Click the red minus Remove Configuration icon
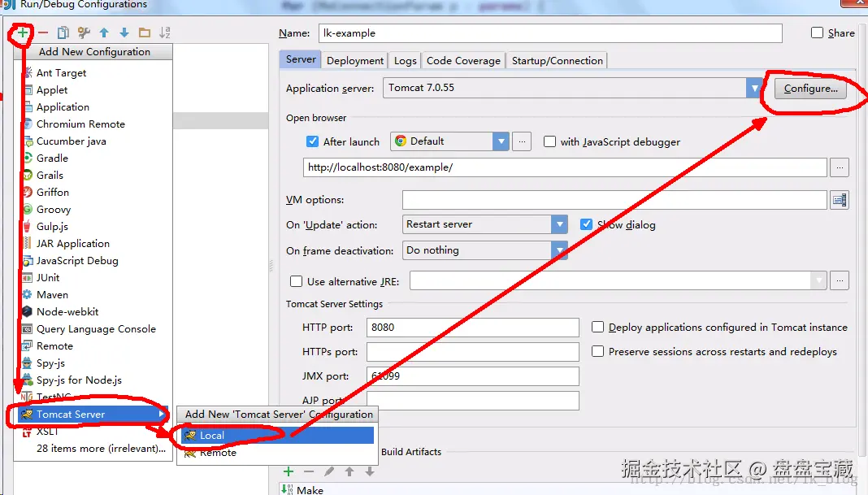 (42, 33)
